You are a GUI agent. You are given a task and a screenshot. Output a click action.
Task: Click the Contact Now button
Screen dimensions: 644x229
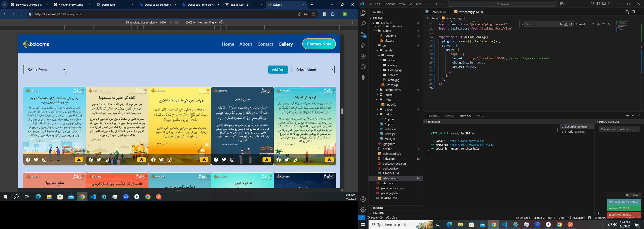point(319,44)
